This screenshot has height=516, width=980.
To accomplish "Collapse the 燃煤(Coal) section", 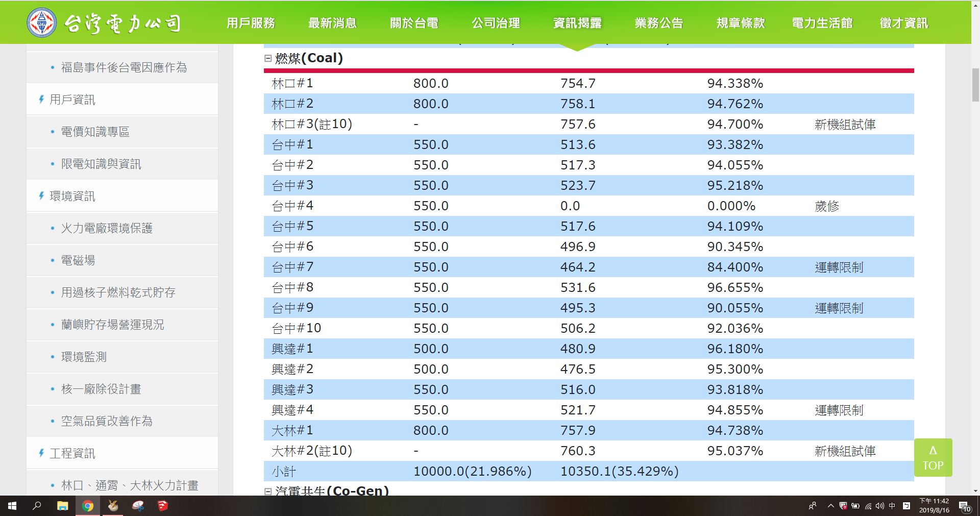I will [268, 58].
